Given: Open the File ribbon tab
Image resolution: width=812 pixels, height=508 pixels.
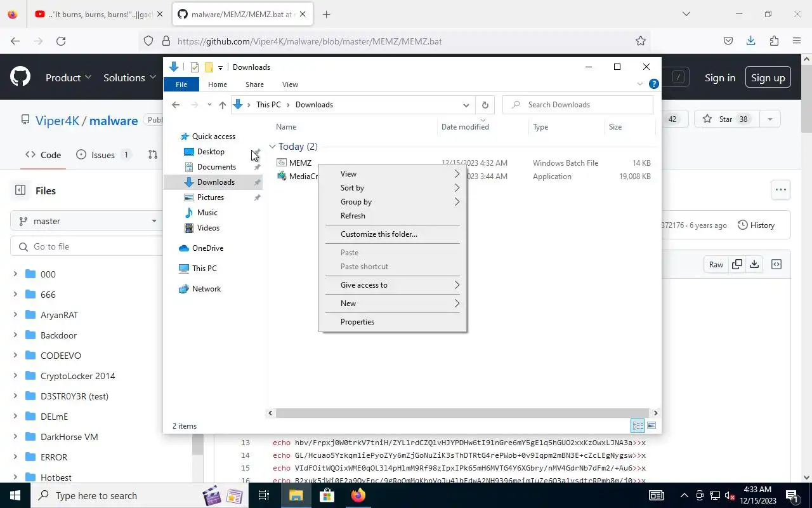Looking at the screenshot, I should (181, 84).
